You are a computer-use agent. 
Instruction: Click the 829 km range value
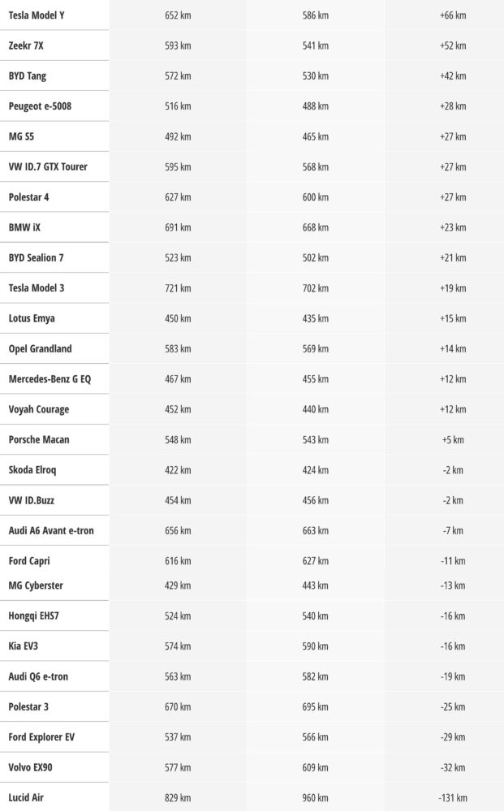tap(178, 797)
